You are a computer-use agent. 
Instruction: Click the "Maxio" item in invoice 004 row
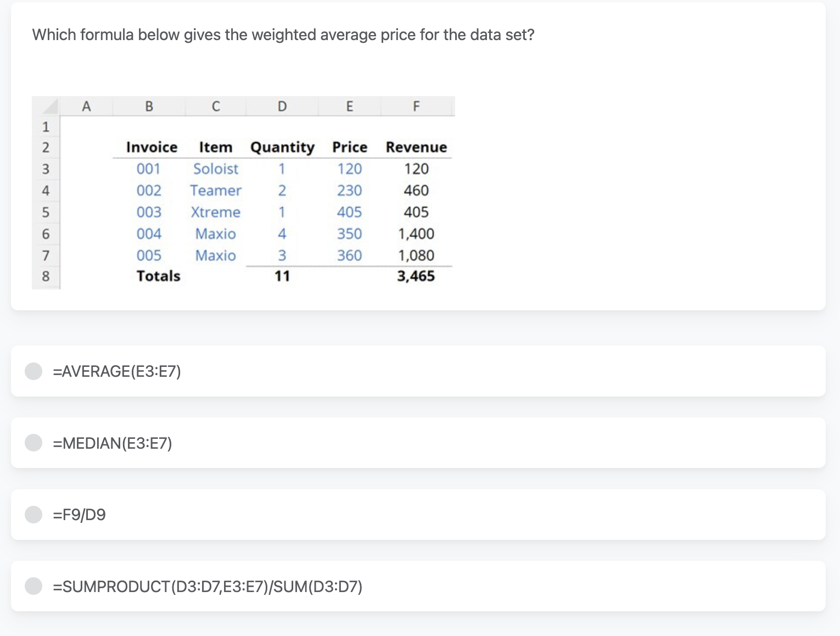pyautogui.click(x=216, y=234)
